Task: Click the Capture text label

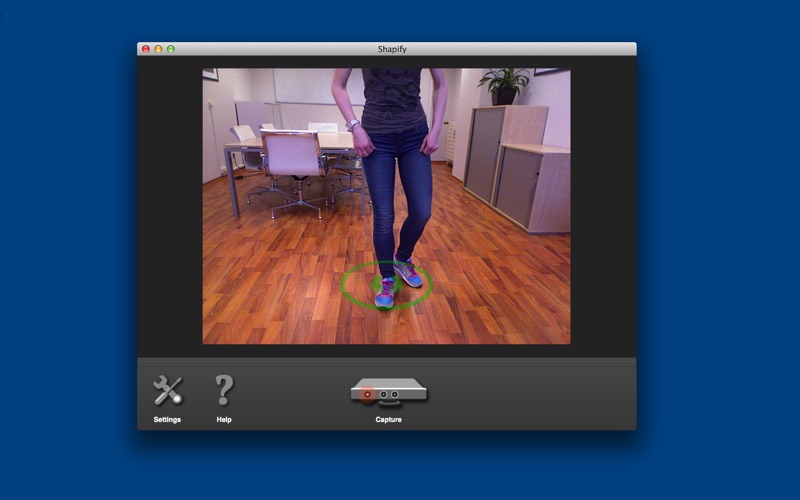Action: 388,419
